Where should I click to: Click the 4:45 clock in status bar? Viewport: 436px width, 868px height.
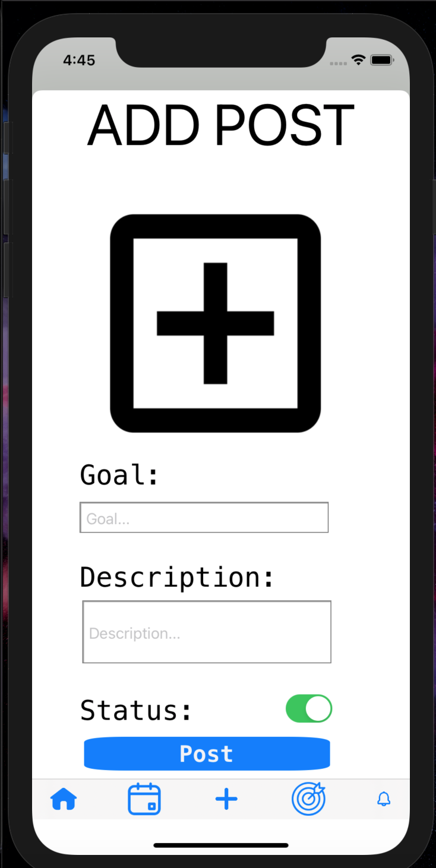point(79,60)
